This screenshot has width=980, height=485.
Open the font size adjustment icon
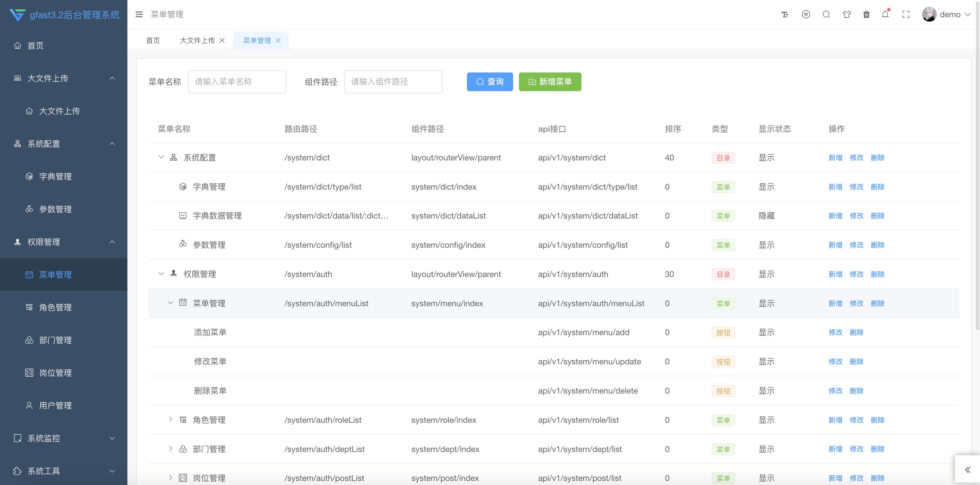tap(785, 14)
